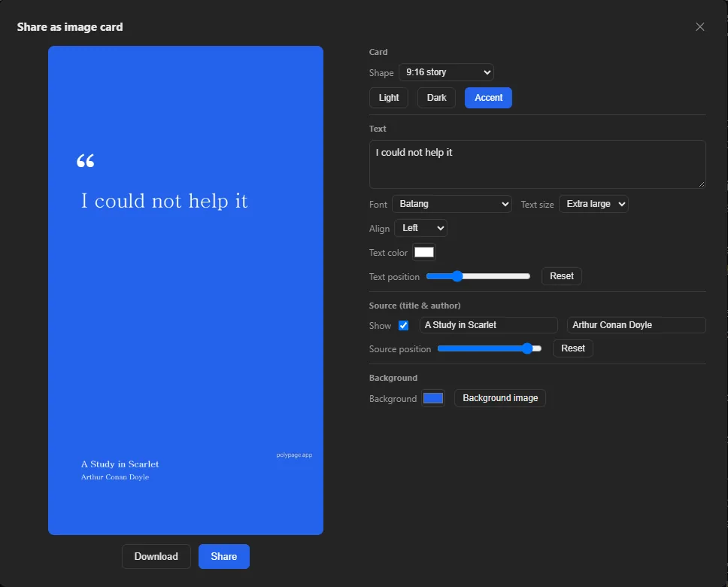Click the quote text area
728x587 pixels.
click(537, 165)
